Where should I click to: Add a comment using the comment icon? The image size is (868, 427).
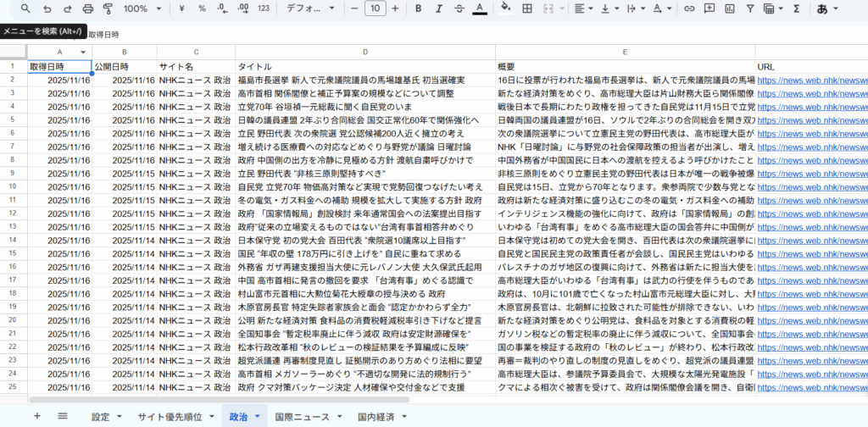709,8
